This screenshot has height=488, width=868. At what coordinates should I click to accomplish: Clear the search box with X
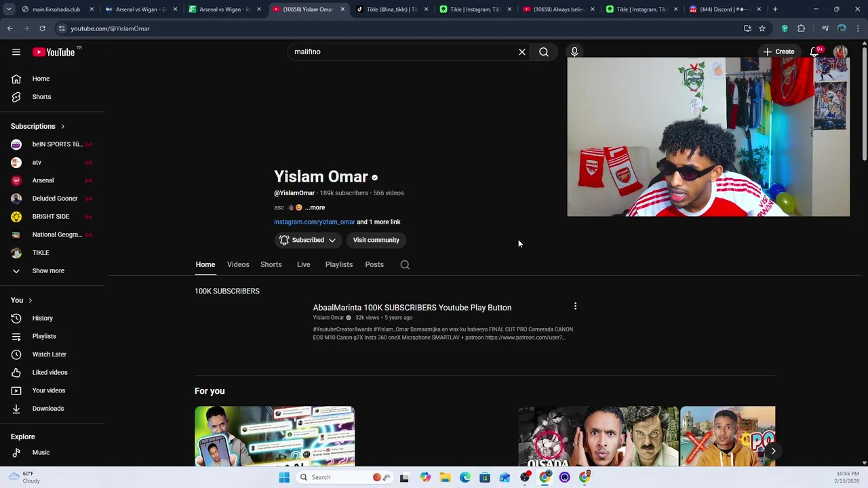click(x=522, y=52)
